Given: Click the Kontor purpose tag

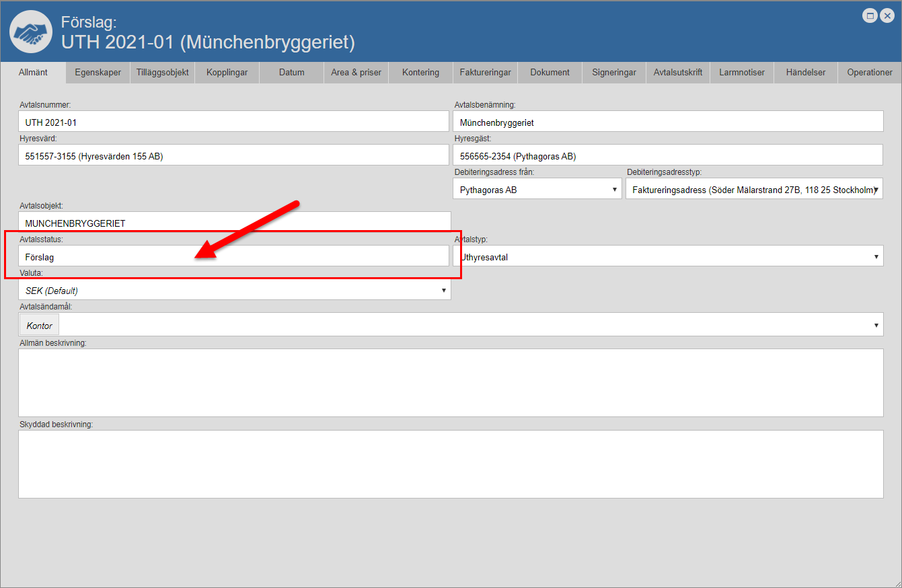Looking at the screenshot, I should click(x=39, y=326).
